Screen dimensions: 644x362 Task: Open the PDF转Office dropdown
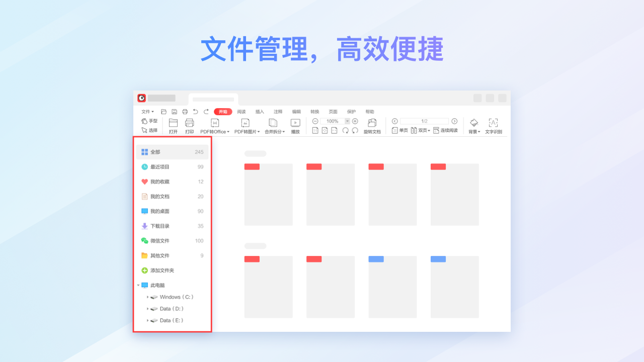pyautogui.click(x=216, y=131)
